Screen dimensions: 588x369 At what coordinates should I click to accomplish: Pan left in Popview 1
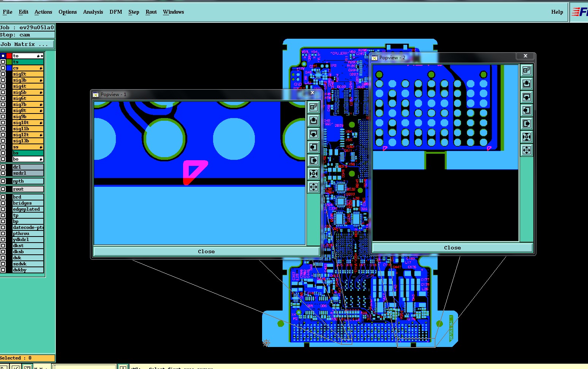(313, 147)
